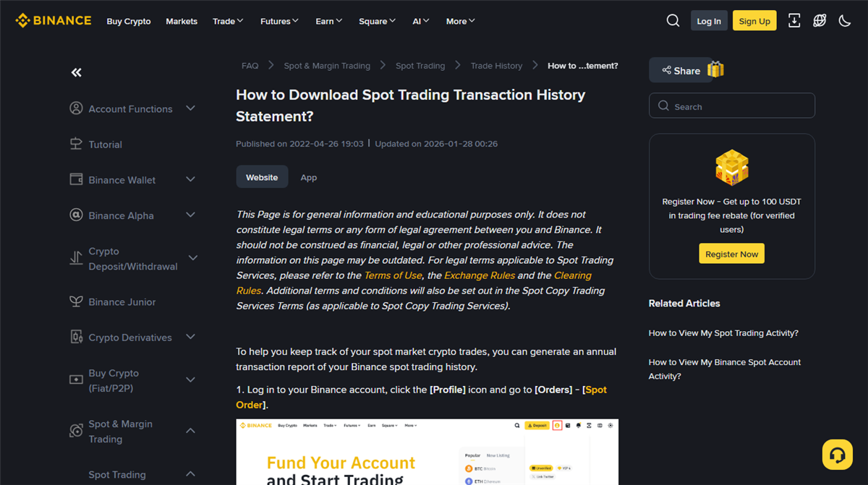868x485 pixels.
Task: Collapse Spot & Margin Trading chevron
Action: point(190,431)
